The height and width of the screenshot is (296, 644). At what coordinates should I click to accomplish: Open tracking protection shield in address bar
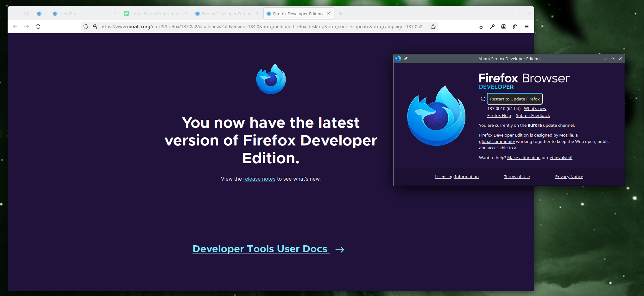click(x=86, y=27)
